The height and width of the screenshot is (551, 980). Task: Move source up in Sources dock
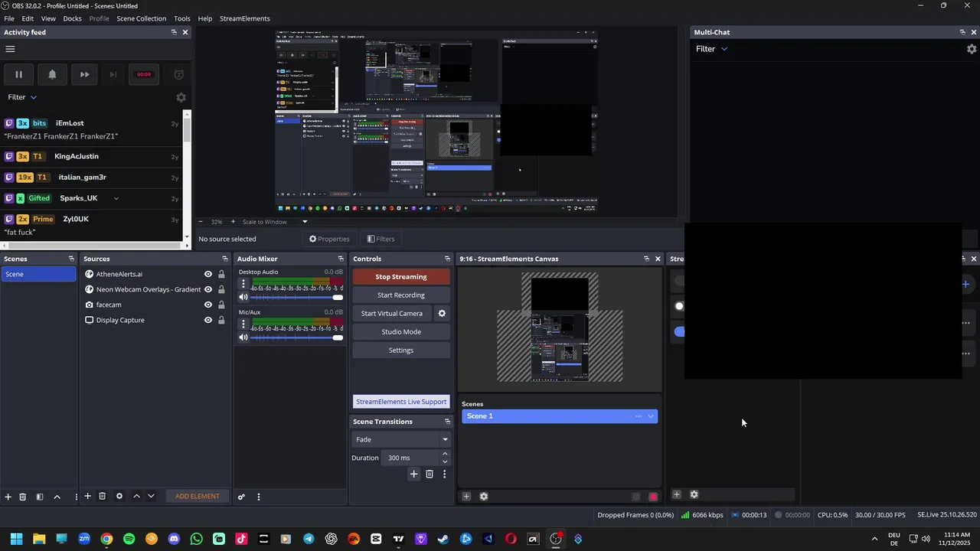[136, 496]
